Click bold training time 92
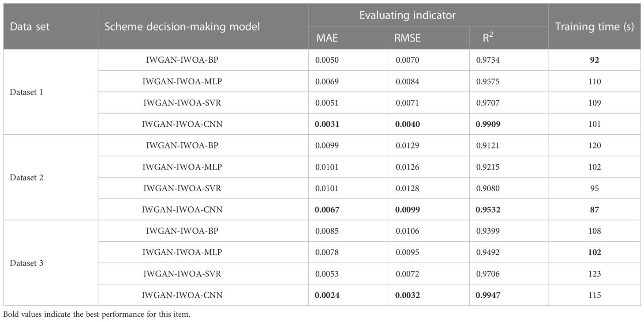The width and height of the screenshot is (644, 322). (x=595, y=61)
